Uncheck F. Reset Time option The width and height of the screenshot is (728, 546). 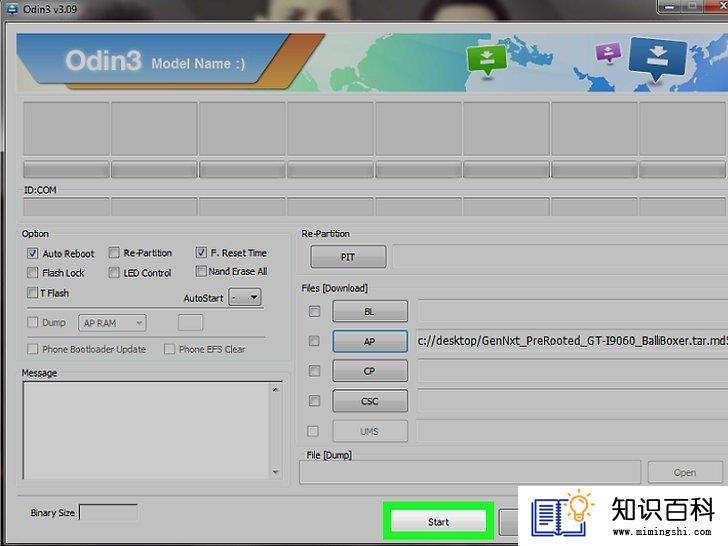pyautogui.click(x=201, y=253)
